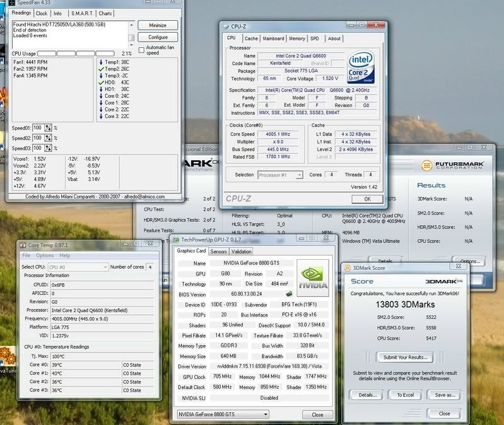The height and width of the screenshot is (425, 504).
Task: Open the Memory tab in CPU-Z
Action: [x=297, y=38]
